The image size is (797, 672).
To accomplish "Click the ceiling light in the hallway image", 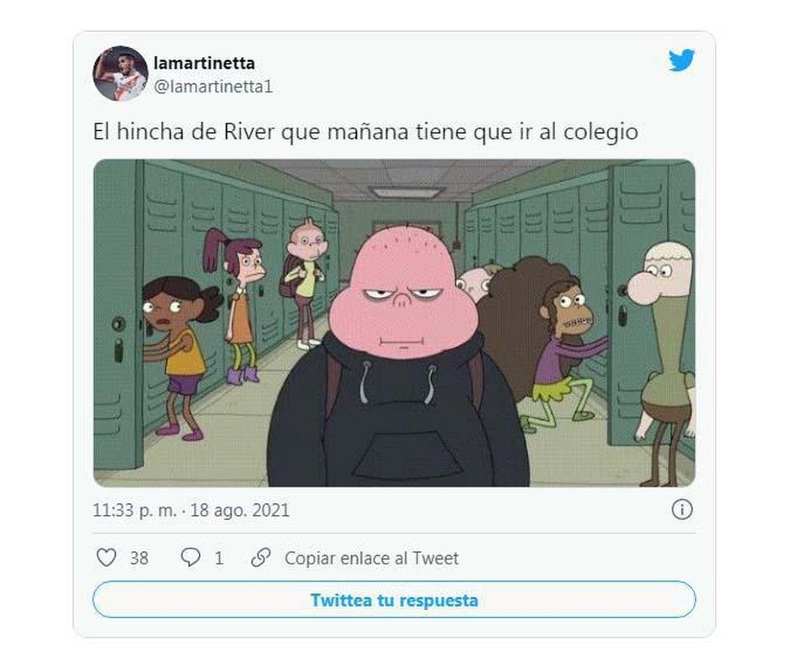I will pyautogui.click(x=406, y=192).
